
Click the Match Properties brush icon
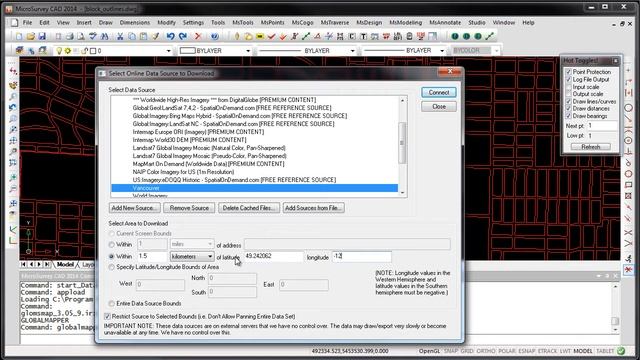156,36
